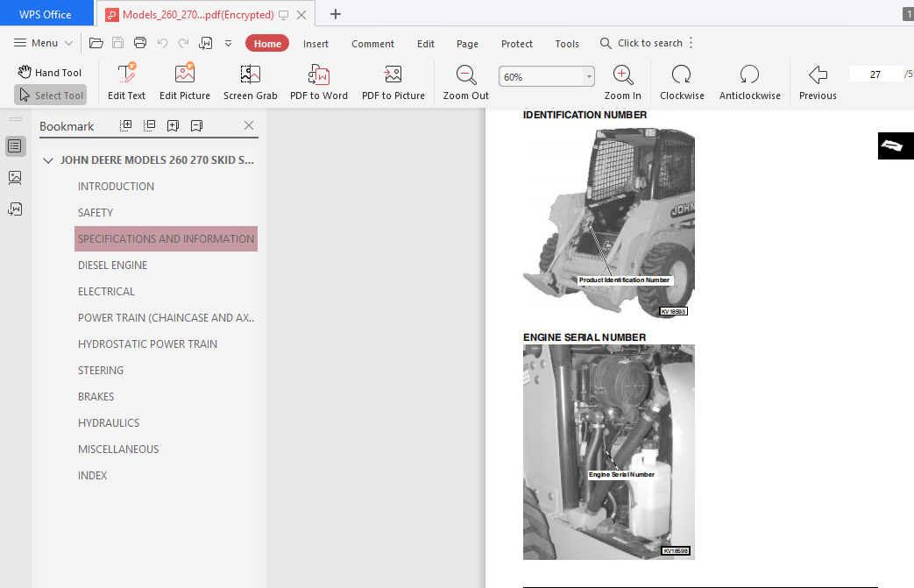Switch to the Comment tab
The height and width of the screenshot is (588, 914).
(x=372, y=44)
